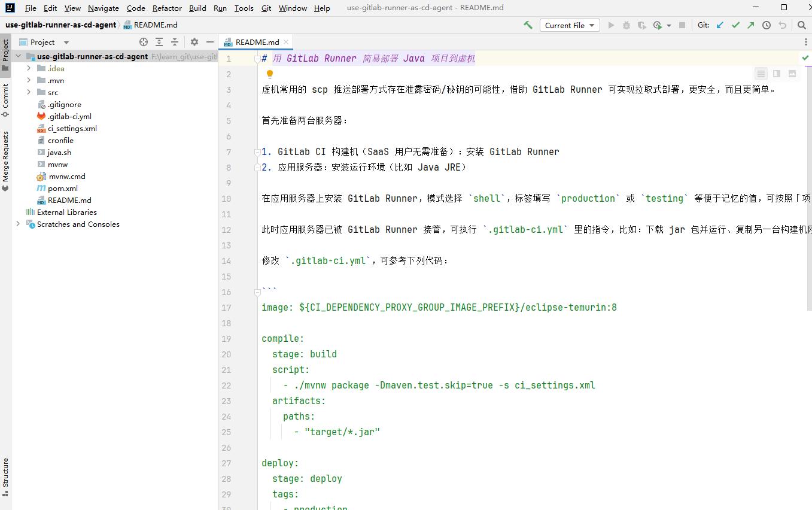This screenshot has width=812, height=510.
Task: Close the README.md editor tab
Action: (287, 42)
